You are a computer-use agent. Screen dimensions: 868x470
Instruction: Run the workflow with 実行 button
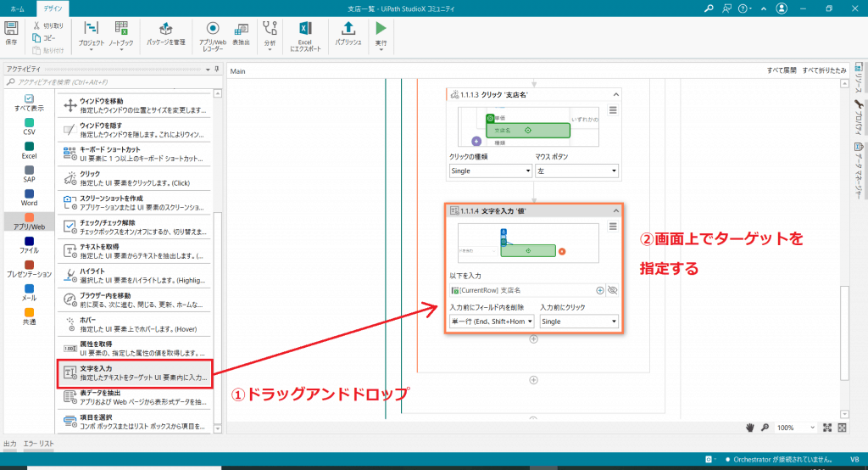(x=381, y=34)
